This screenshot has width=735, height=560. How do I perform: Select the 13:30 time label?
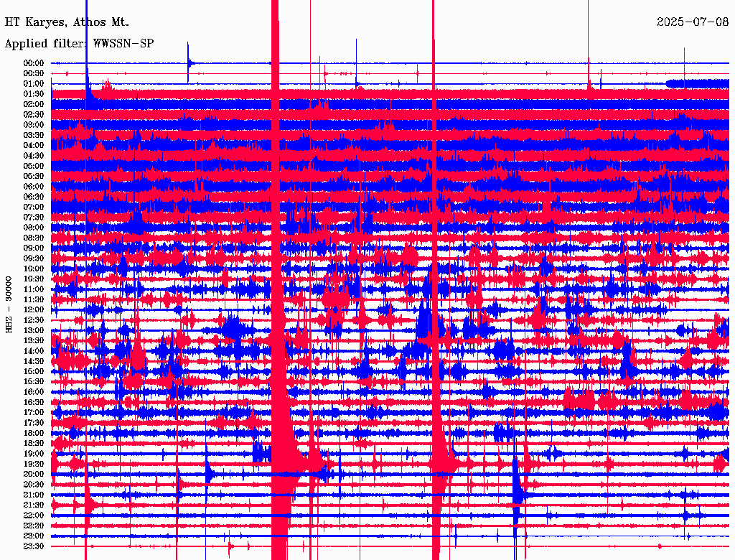coord(34,341)
